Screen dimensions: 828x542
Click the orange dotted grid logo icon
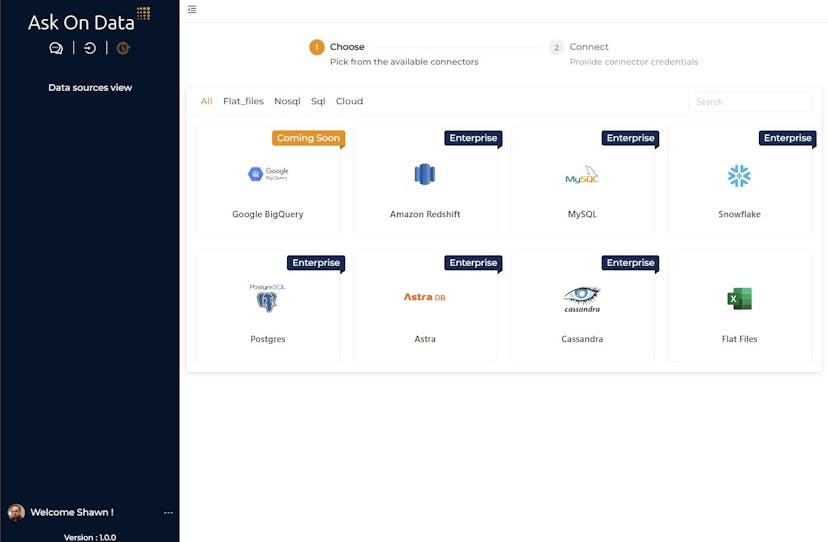144,13
